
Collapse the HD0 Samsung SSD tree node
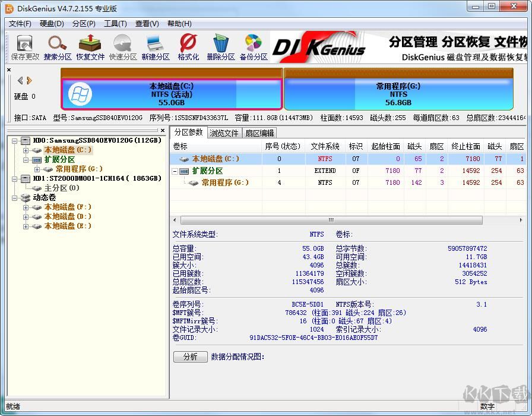[14, 141]
